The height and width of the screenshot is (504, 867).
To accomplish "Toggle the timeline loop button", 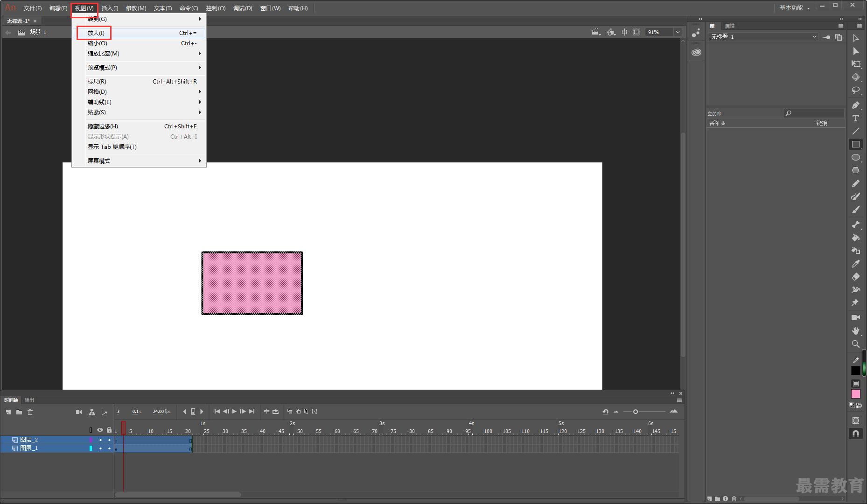I will click(x=275, y=412).
